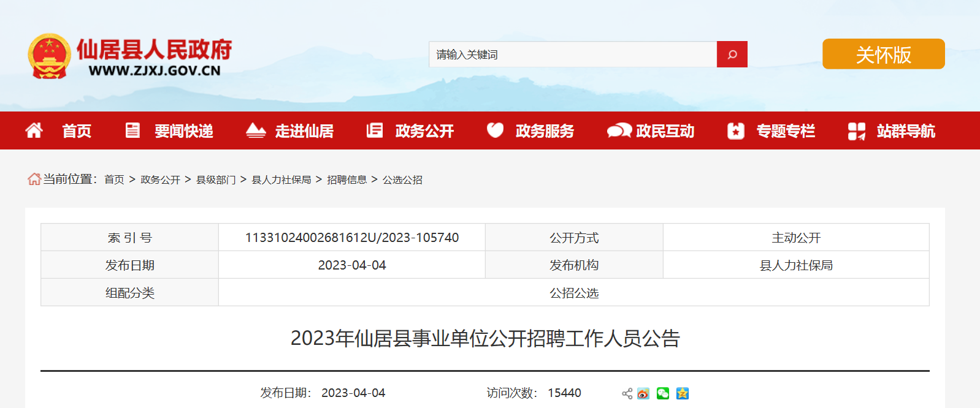Share to QQ Zone star icon
Image resolution: width=980 pixels, height=408 pixels.
pyautogui.click(x=682, y=393)
